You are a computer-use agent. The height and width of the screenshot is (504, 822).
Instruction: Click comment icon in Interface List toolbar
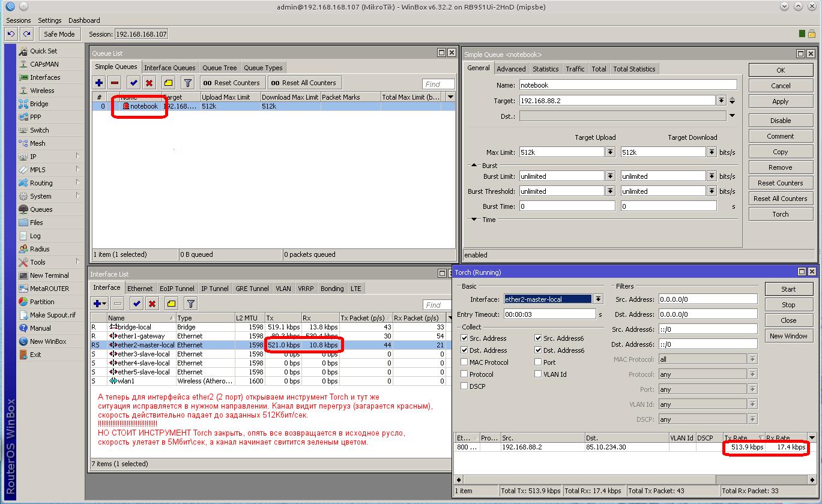[172, 304]
